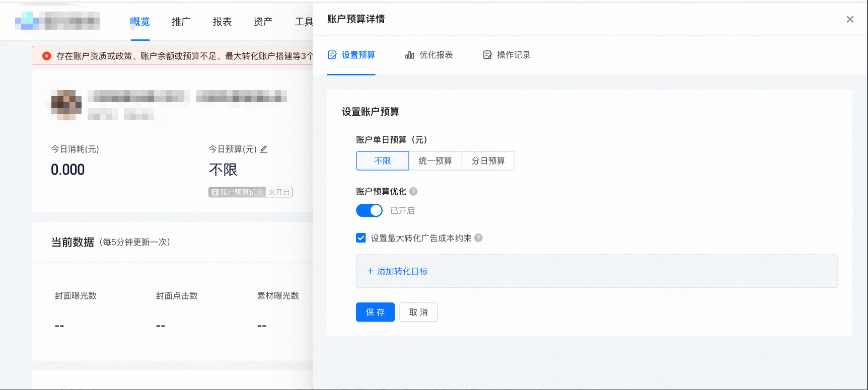Image resolution: width=868 pixels, height=390 pixels.
Task: Click the 操作记录 tab icon
Action: point(487,55)
